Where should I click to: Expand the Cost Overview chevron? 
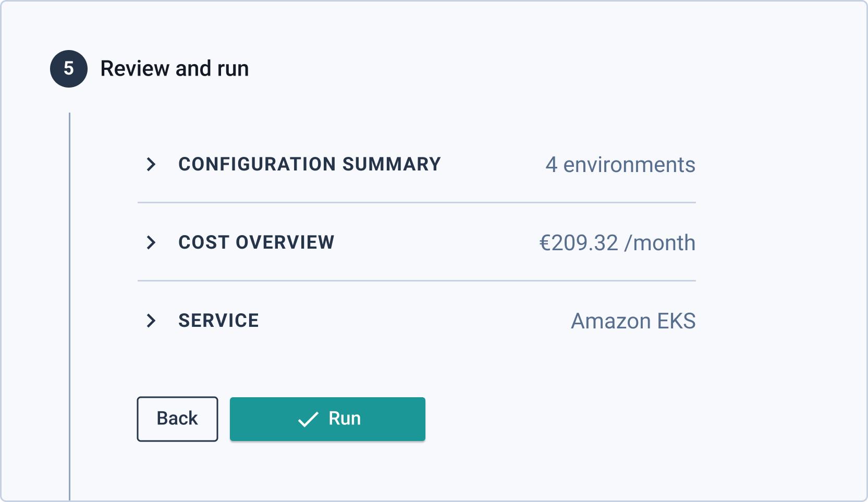pos(151,242)
